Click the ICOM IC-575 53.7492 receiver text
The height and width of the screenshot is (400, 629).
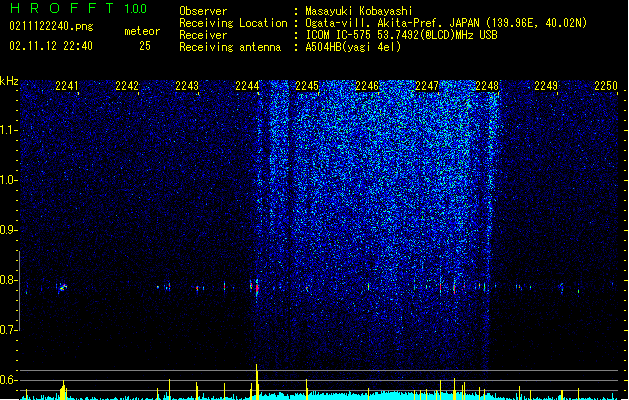pyautogui.click(x=402, y=35)
